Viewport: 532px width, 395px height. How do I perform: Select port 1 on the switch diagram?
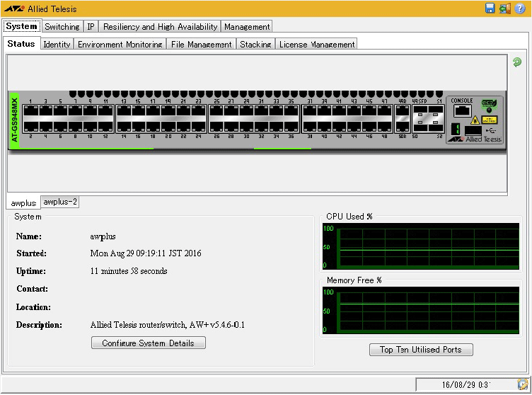(31, 111)
